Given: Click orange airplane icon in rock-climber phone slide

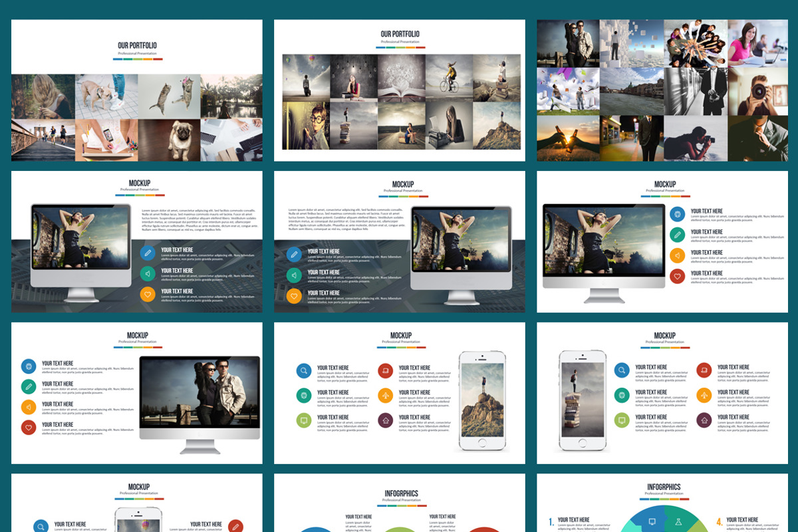Looking at the screenshot, I should point(386,396).
